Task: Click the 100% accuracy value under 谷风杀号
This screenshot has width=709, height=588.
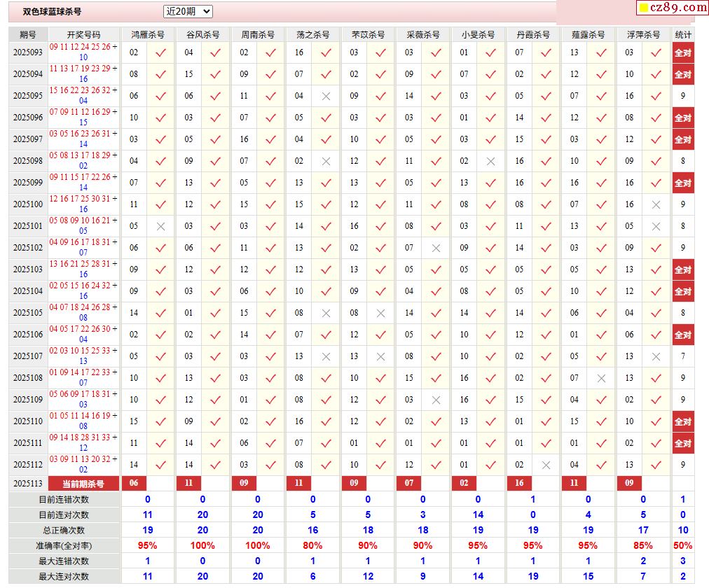Action: pyautogui.click(x=202, y=545)
